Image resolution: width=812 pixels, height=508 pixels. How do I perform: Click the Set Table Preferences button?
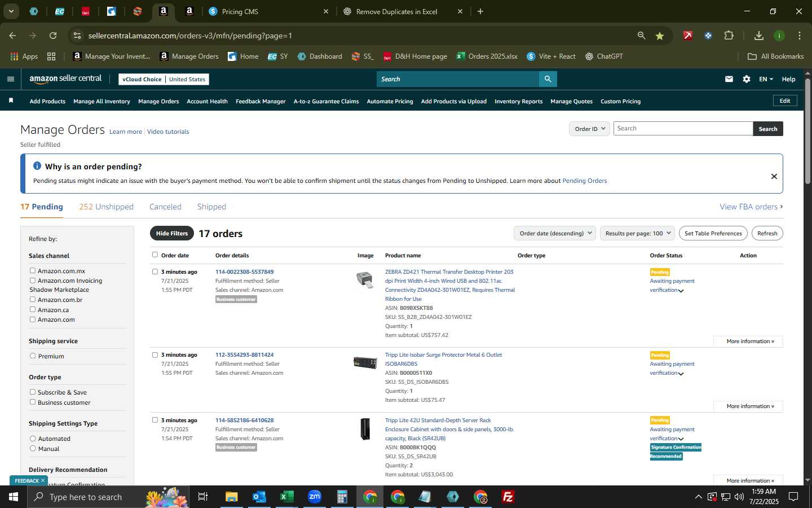713,233
